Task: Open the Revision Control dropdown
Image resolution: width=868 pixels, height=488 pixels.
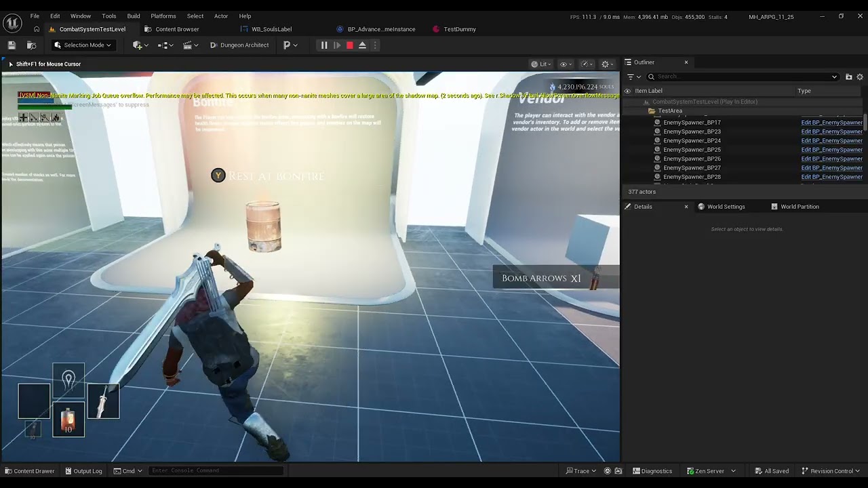Action: [x=830, y=471]
